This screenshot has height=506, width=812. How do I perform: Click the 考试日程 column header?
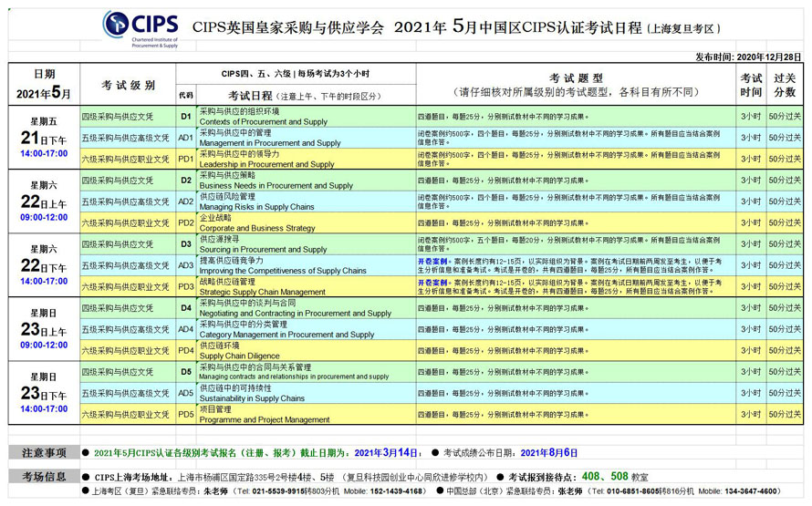307,95
